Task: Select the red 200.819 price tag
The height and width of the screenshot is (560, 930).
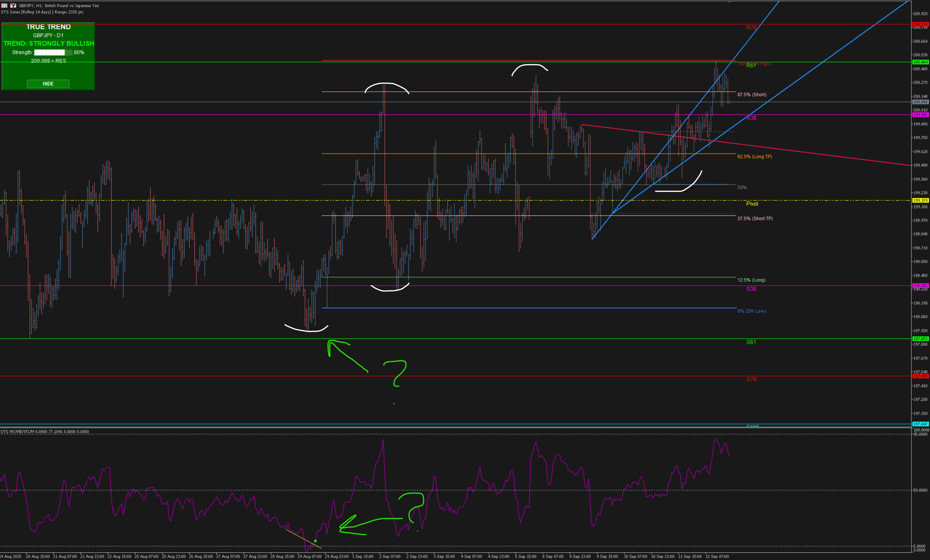Action: 920,24
